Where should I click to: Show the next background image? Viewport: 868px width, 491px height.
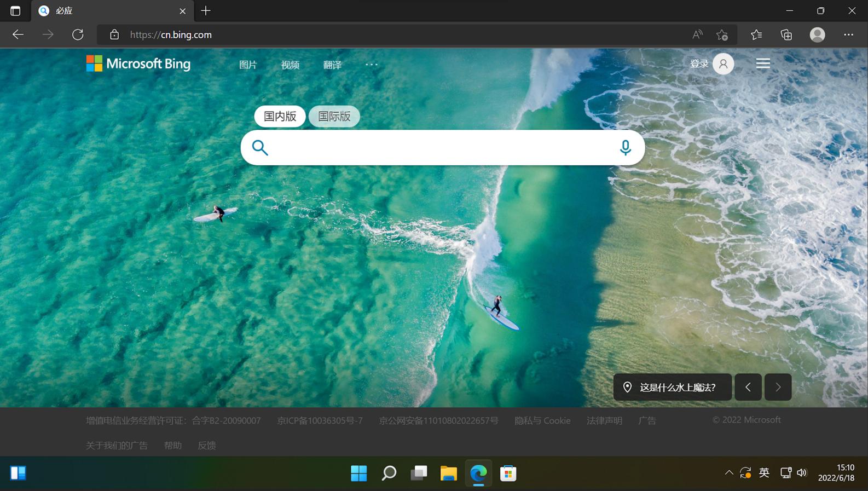(x=778, y=387)
